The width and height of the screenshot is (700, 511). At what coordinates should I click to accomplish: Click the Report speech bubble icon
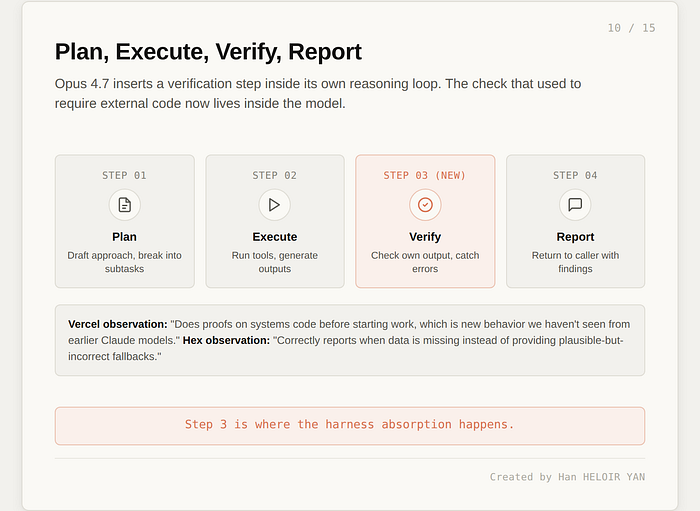click(x=575, y=205)
